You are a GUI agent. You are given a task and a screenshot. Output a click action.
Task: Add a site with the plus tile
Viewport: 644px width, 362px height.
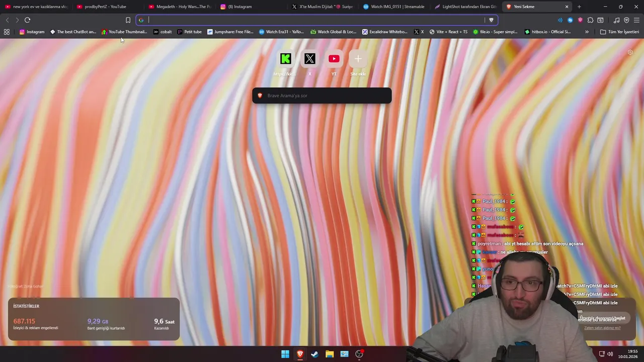click(x=358, y=59)
